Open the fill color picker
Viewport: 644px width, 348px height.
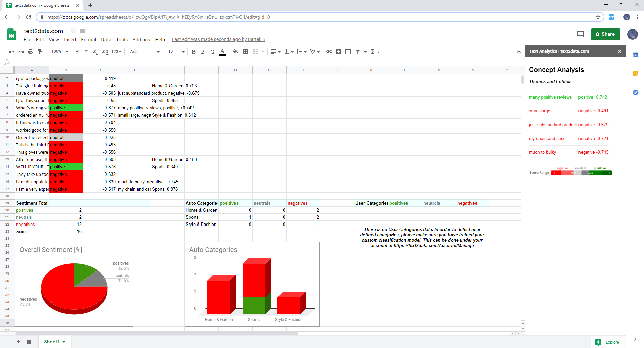(235, 52)
